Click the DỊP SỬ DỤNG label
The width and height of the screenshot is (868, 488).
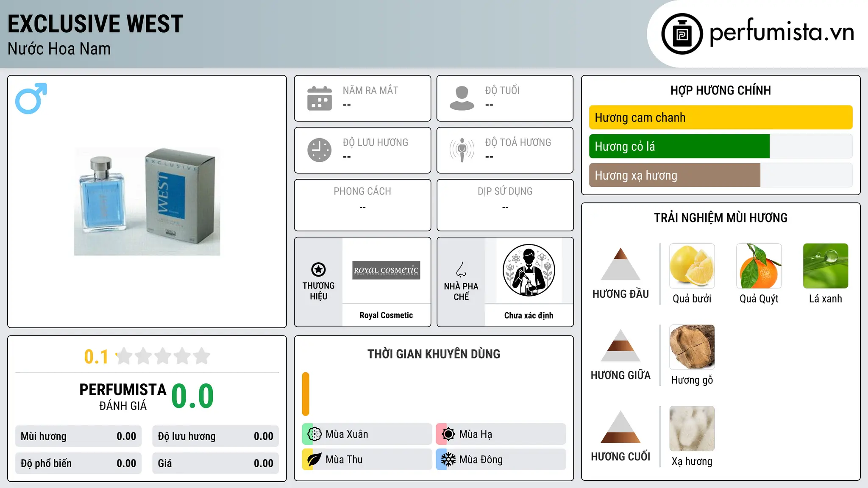tap(505, 191)
